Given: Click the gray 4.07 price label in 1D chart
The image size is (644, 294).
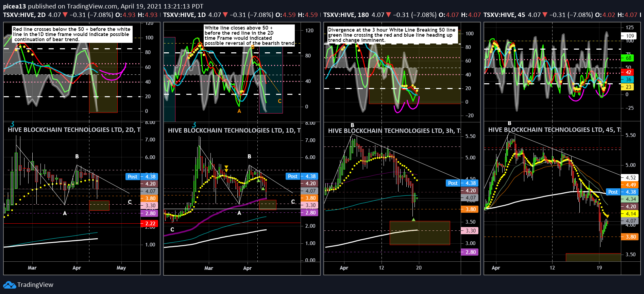Looking at the screenshot, I should pyautogui.click(x=310, y=191).
